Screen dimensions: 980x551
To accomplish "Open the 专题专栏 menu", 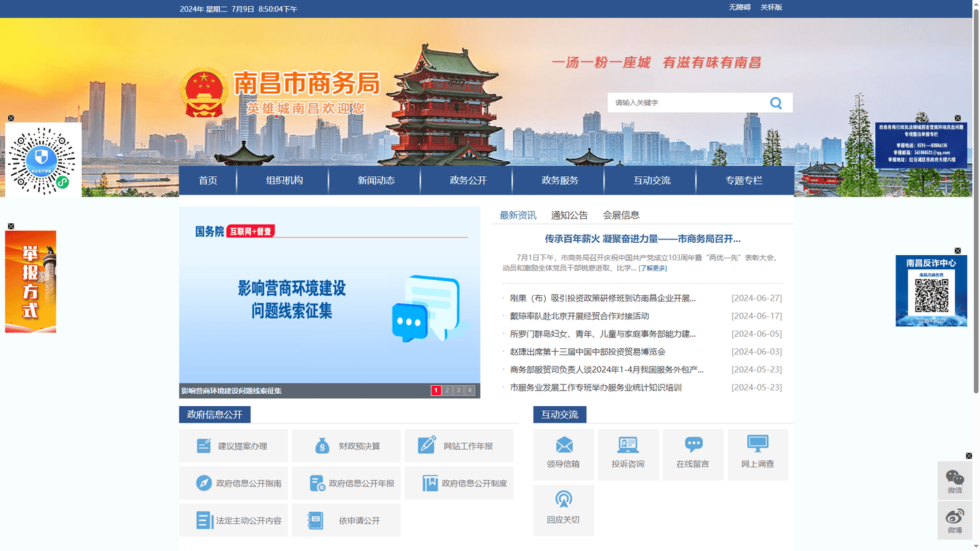I will (744, 180).
